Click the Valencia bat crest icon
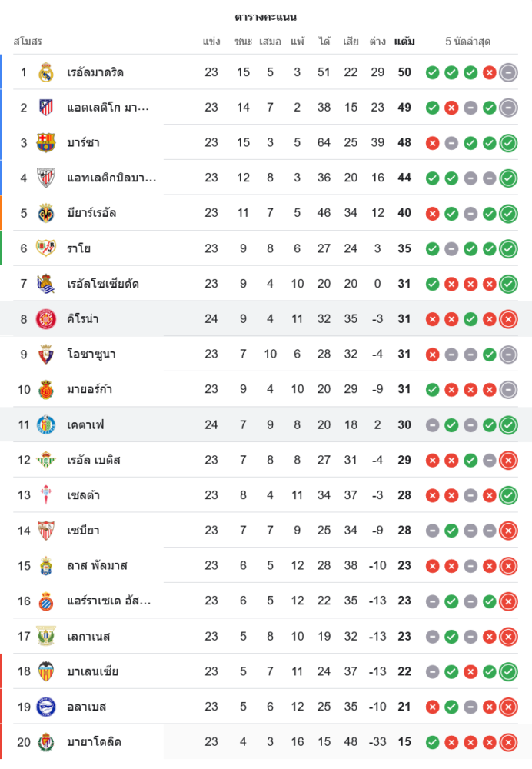The height and width of the screenshot is (769, 532). coord(46,671)
